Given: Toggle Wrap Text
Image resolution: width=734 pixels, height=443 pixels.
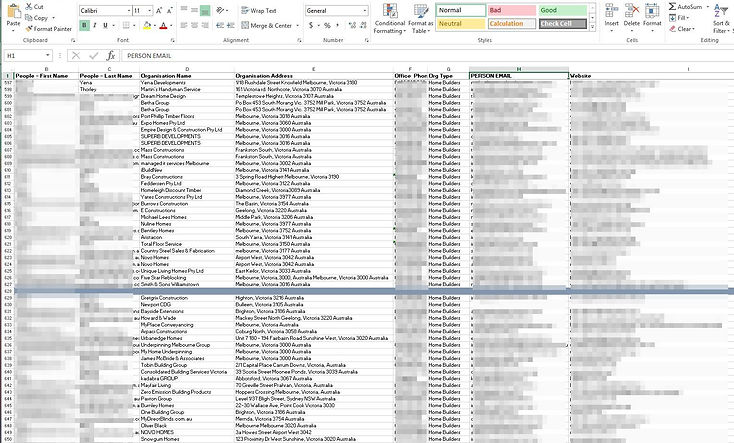Looking at the screenshot, I should coord(258,10).
